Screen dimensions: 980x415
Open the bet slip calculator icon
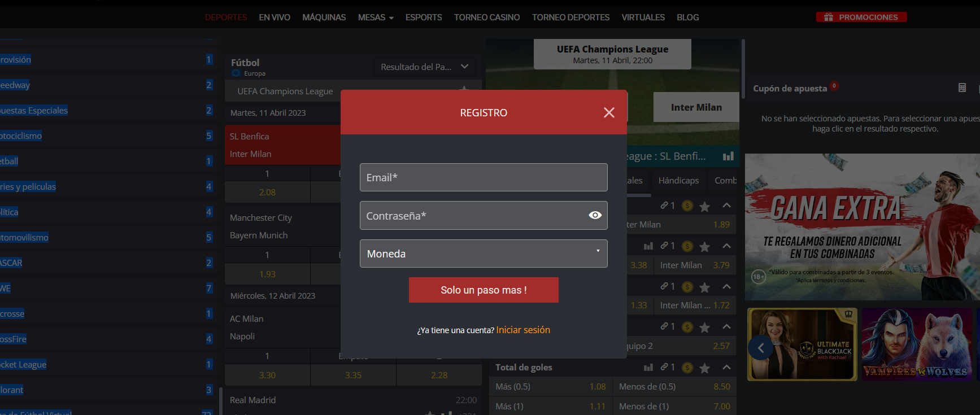(x=962, y=88)
